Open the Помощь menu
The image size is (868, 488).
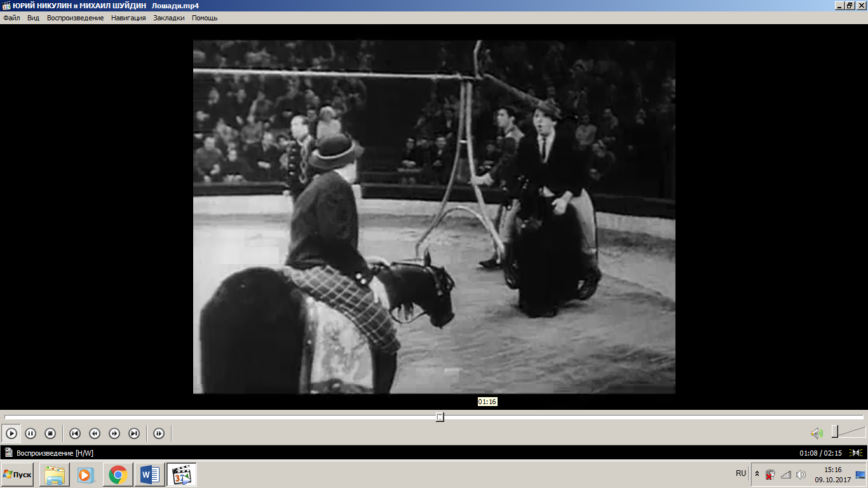tap(205, 18)
